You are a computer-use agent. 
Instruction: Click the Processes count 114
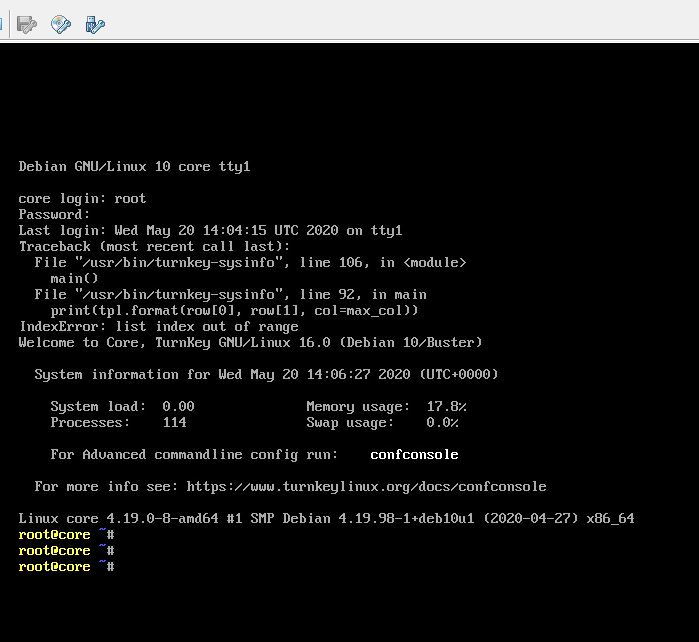pyautogui.click(x=174, y=423)
